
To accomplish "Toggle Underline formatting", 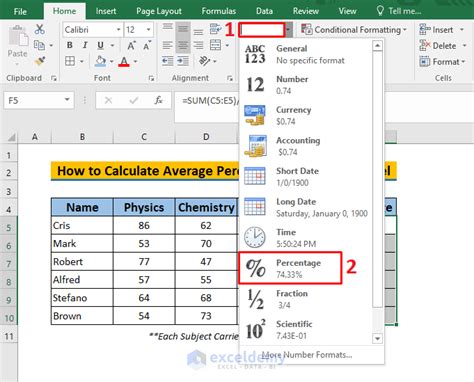I will coord(100,45).
